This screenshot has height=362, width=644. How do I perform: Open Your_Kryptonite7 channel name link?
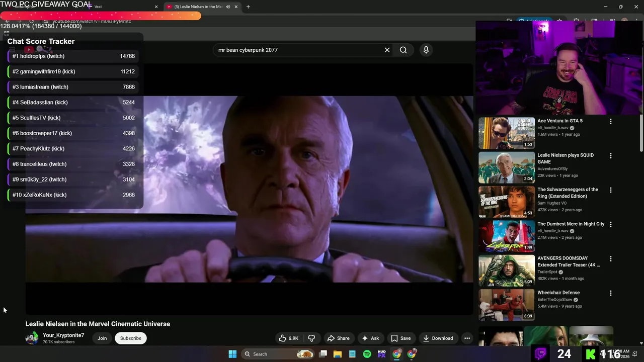pos(63,335)
